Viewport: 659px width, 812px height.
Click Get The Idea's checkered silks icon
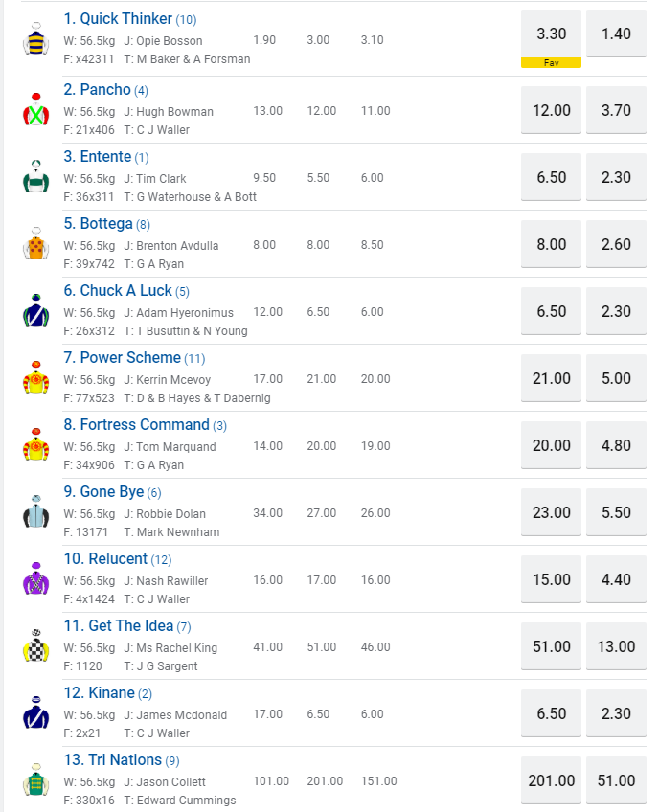[35, 646]
